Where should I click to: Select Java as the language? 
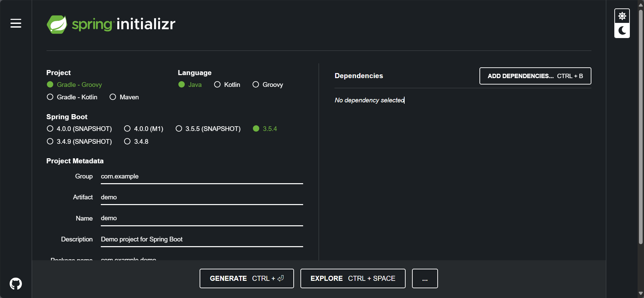tap(190, 85)
